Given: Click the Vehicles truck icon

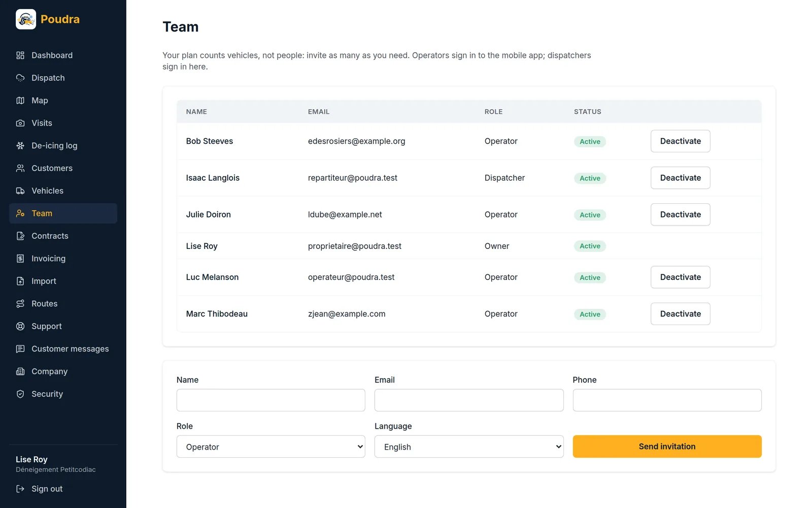Looking at the screenshot, I should click(x=20, y=191).
